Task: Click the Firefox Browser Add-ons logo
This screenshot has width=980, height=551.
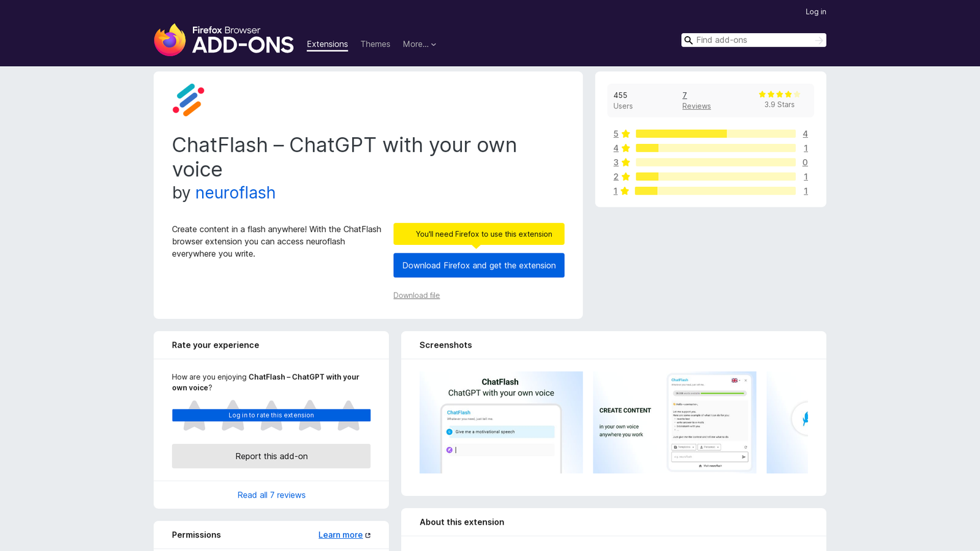Action: (x=224, y=40)
